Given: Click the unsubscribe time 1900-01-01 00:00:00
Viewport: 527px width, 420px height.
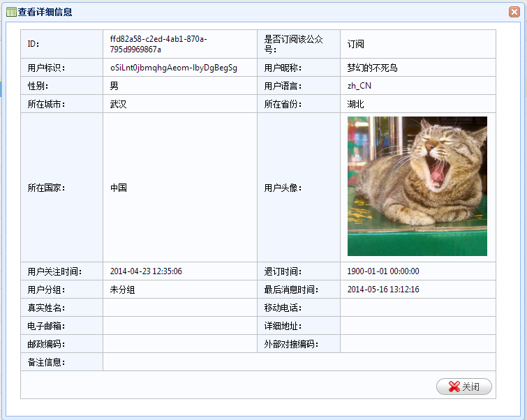Looking at the screenshot, I should 383,271.
